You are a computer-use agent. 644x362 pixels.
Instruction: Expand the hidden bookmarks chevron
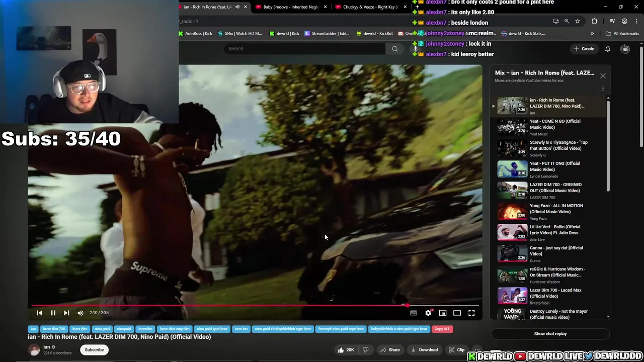592,34
